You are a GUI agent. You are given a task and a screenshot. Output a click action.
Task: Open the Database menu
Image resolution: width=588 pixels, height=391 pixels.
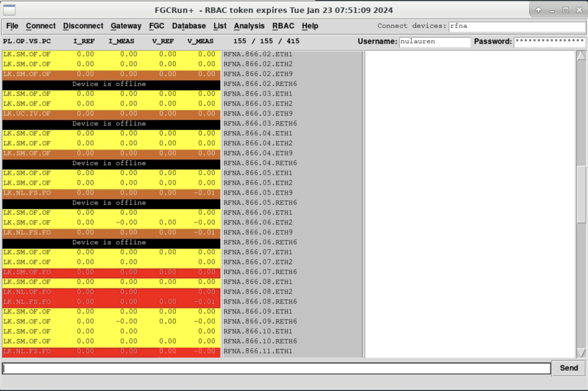(x=189, y=26)
